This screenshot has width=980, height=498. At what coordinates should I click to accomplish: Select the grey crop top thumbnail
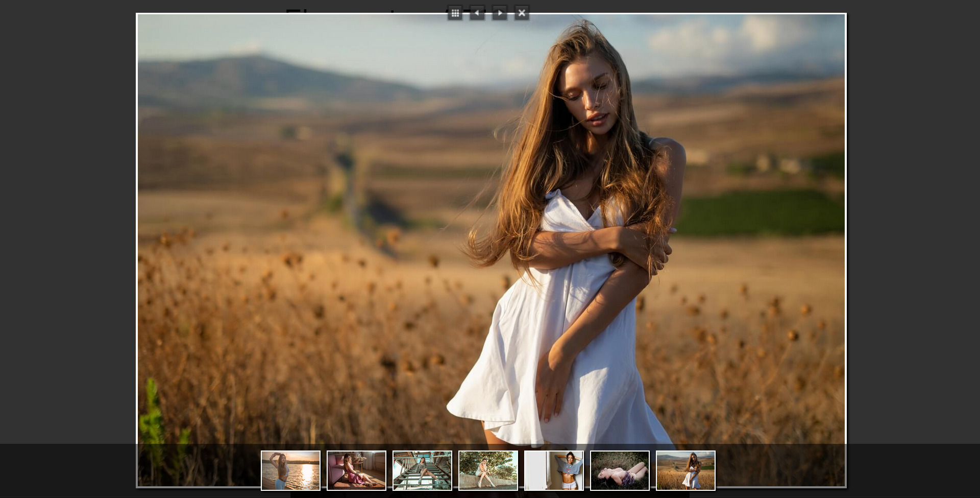(554, 470)
